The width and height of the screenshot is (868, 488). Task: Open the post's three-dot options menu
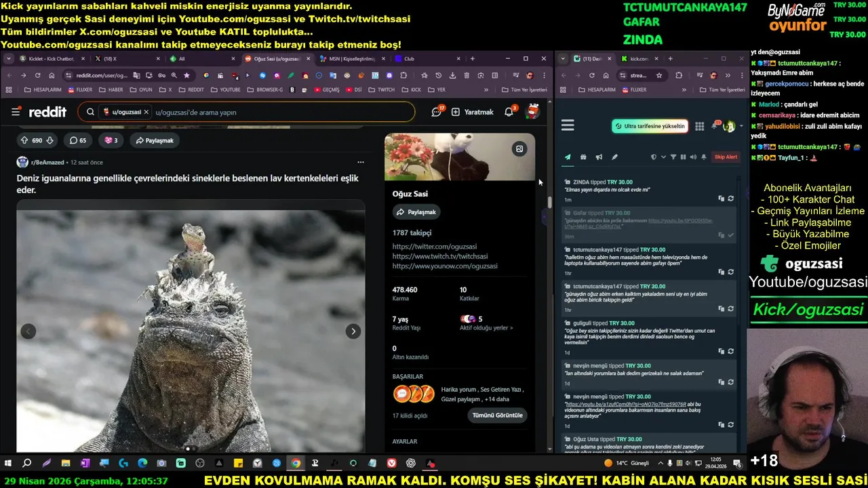tap(360, 162)
